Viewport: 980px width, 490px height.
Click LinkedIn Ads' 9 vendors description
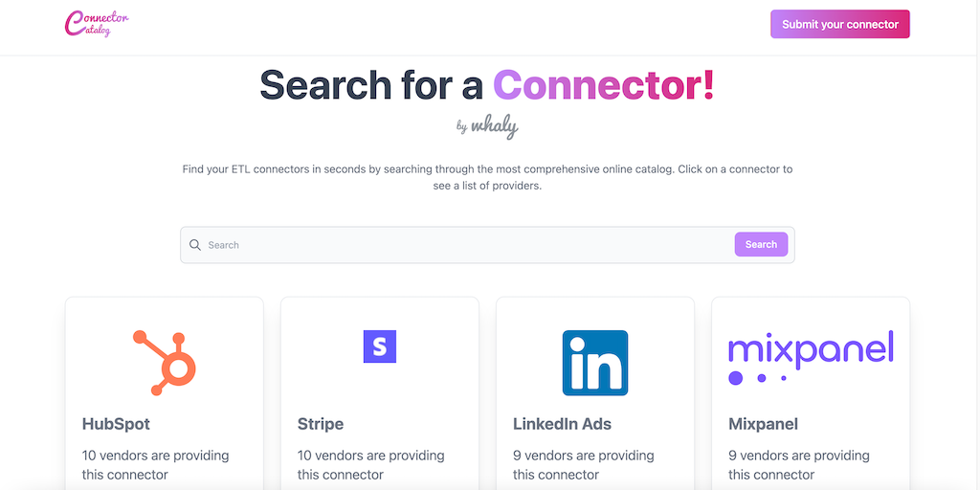[583, 464]
